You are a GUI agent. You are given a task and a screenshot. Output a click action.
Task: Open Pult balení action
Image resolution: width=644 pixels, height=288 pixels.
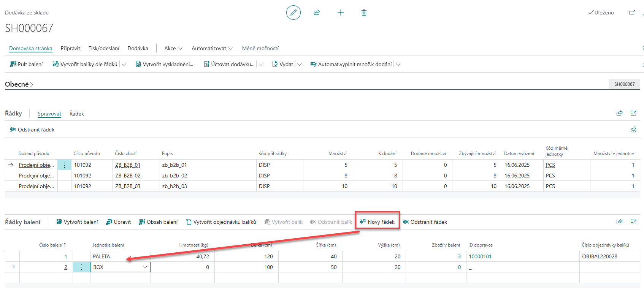[27, 64]
